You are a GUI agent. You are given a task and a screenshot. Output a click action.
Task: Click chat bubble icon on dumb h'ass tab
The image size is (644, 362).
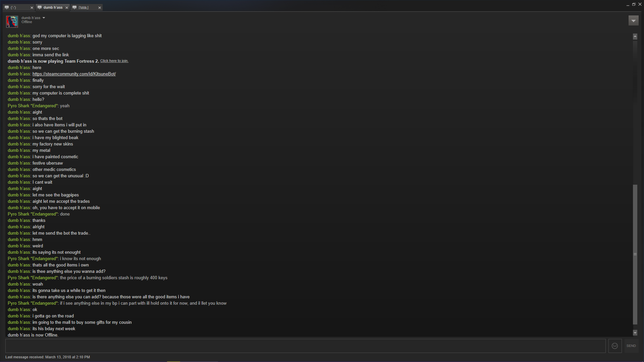(39, 7)
